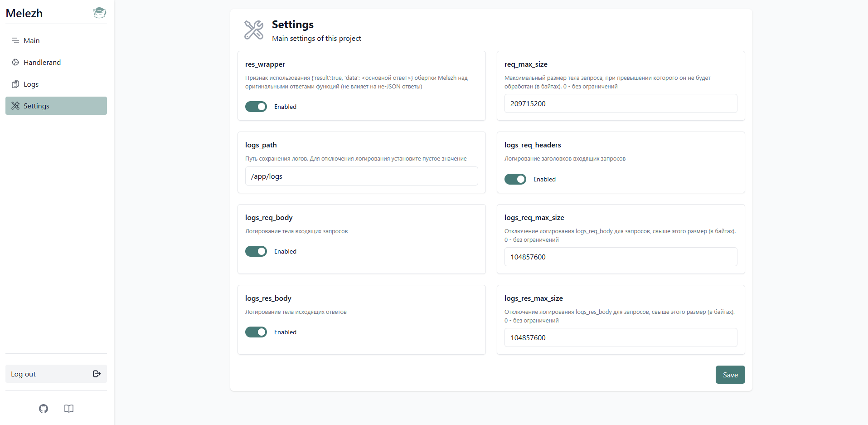Viewport: 868px width, 425px height.
Task: Click the Main menu lines icon
Action: pyautogui.click(x=15, y=40)
